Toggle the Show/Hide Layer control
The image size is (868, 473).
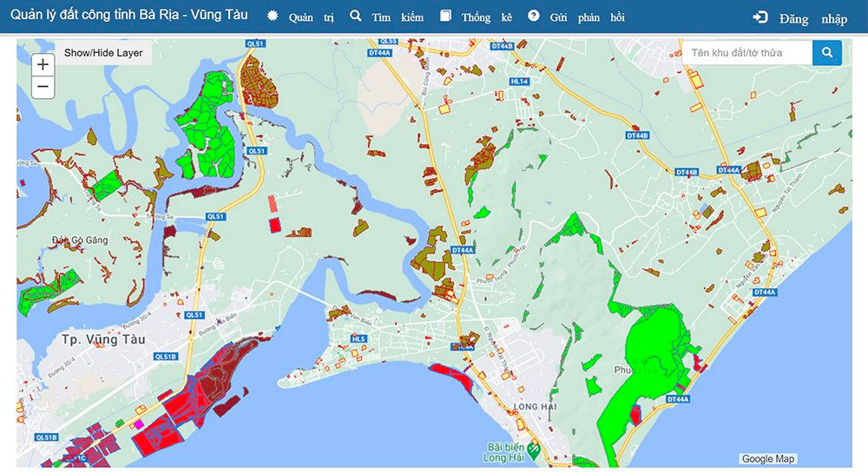click(x=103, y=53)
